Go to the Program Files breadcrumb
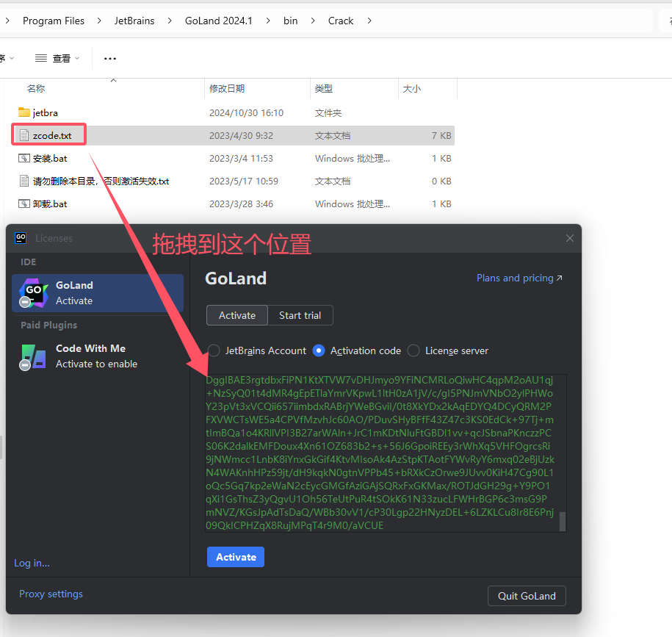Image resolution: width=672 pixels, height=637 pixels. (54, 21)
